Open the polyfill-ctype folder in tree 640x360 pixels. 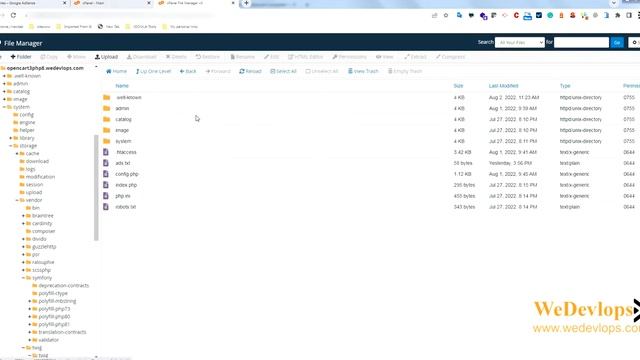tap(53, 293)
